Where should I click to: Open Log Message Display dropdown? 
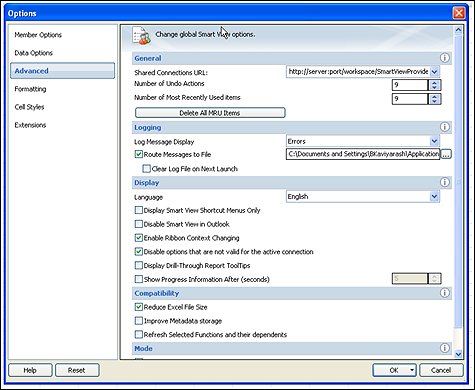point(434,141)
